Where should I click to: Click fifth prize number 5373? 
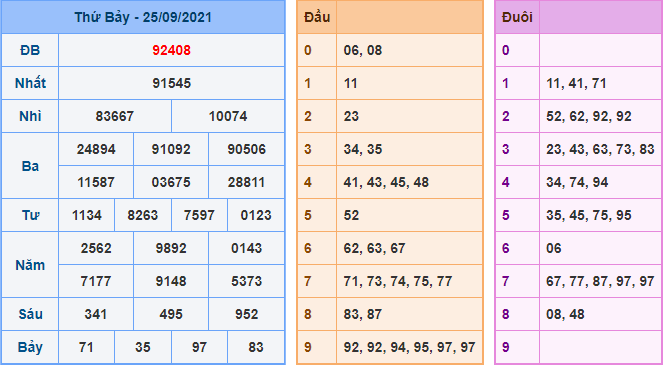tap(246, 282)
